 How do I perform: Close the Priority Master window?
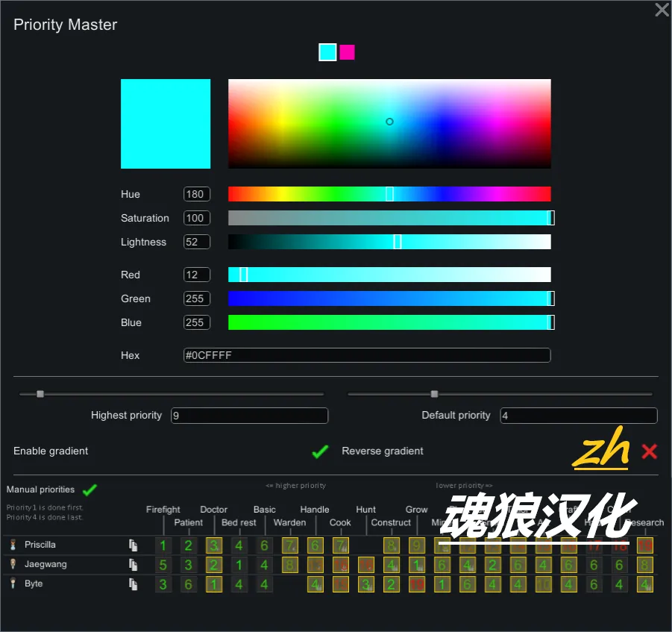coord(661,10)
